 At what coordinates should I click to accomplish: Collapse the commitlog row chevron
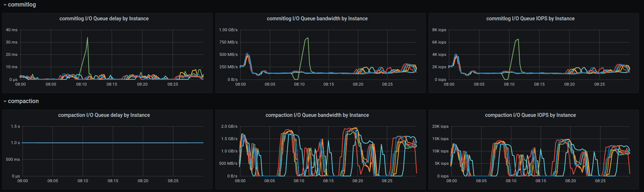pyautogui.click(x=5, y=5)
